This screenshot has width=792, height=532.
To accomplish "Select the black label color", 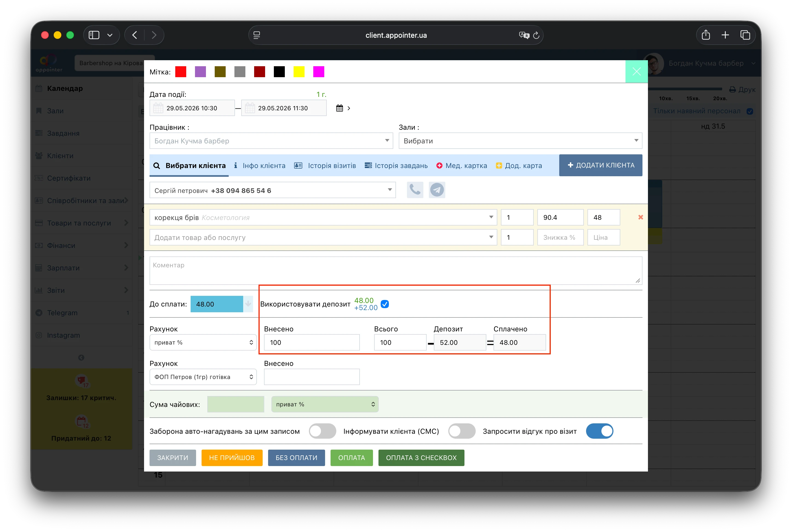I will pos(279,72).
